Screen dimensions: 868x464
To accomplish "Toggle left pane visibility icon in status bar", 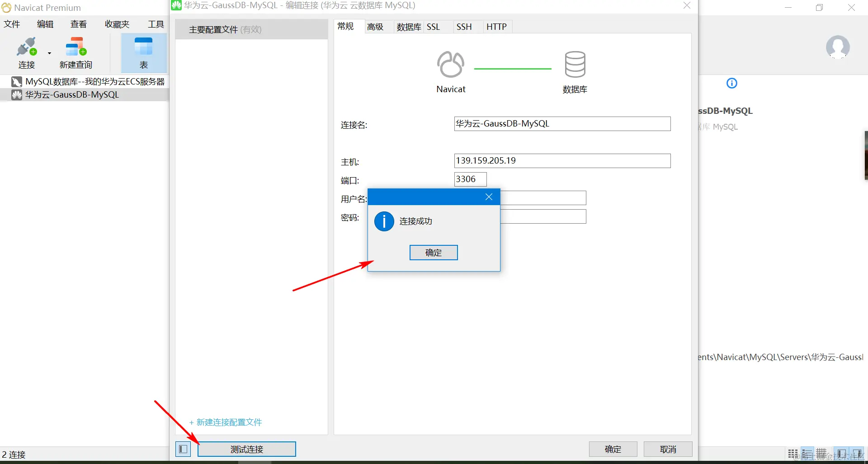I will coord(841,454).
